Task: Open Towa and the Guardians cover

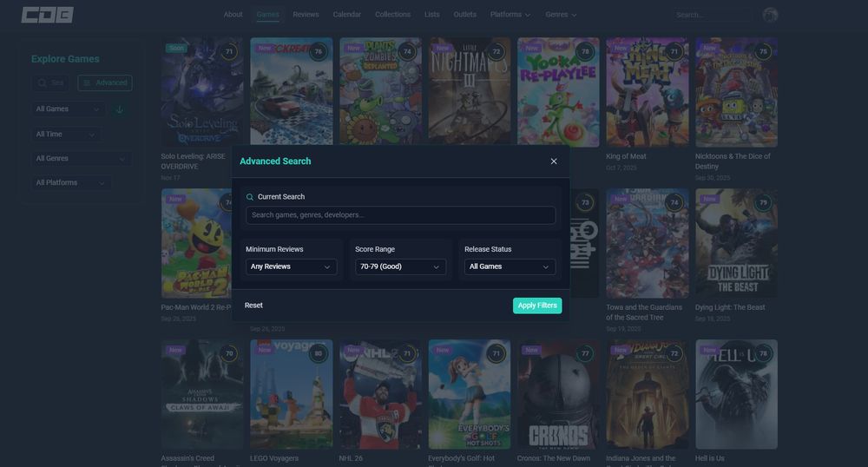Action: tap(648, 243)
